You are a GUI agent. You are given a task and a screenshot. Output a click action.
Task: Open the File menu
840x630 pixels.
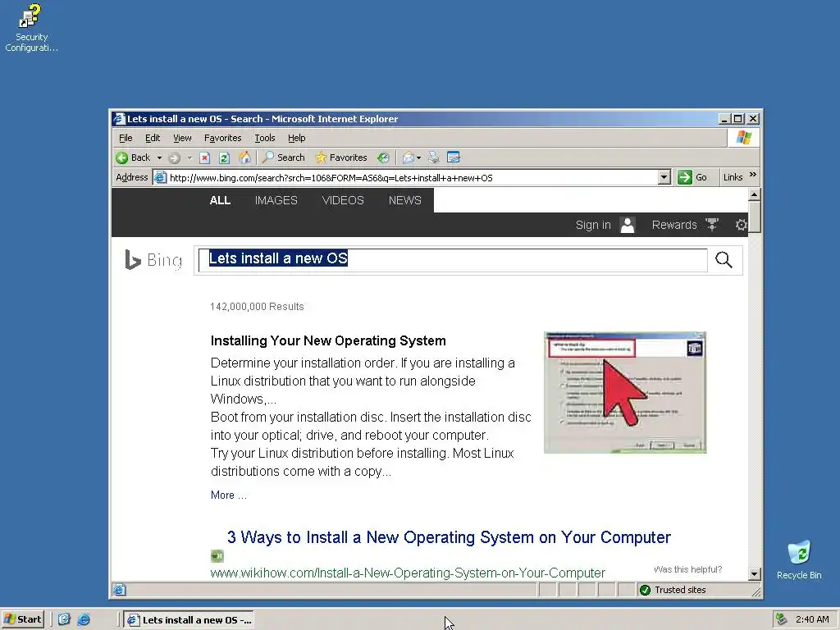click(x=126, y=138)
